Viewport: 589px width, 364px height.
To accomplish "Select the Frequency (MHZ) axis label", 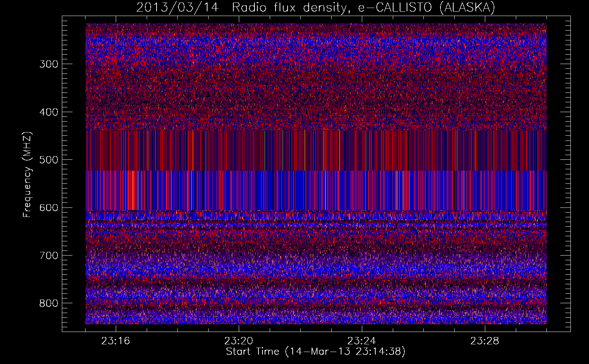I will [x=27, y=175].
